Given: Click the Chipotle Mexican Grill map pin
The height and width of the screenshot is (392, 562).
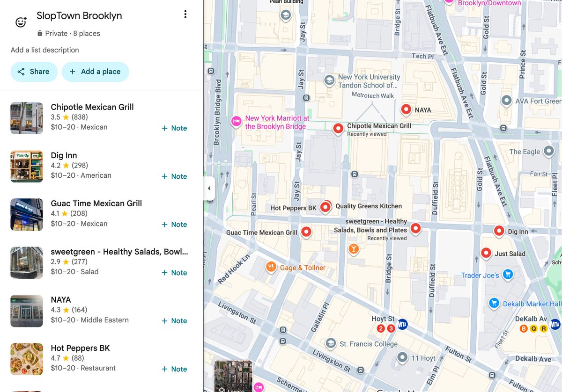Looking at the screenshot, I should click(338, 128).
